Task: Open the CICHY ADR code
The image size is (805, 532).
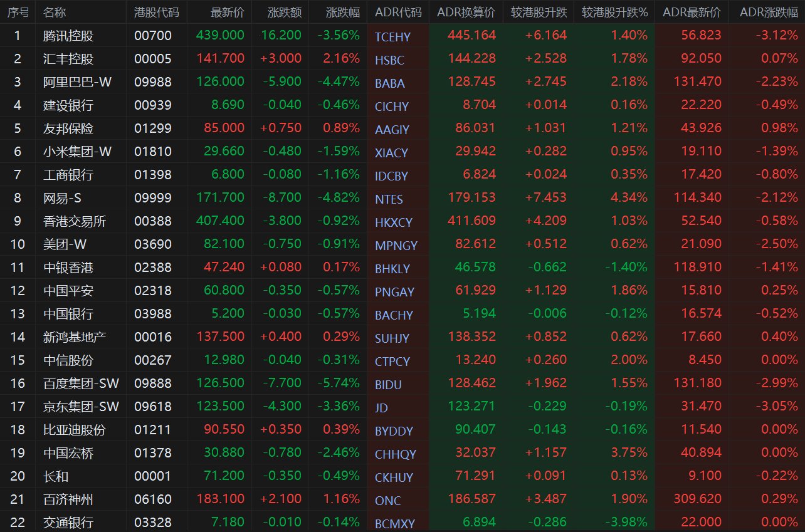Action: click(392, 107)
